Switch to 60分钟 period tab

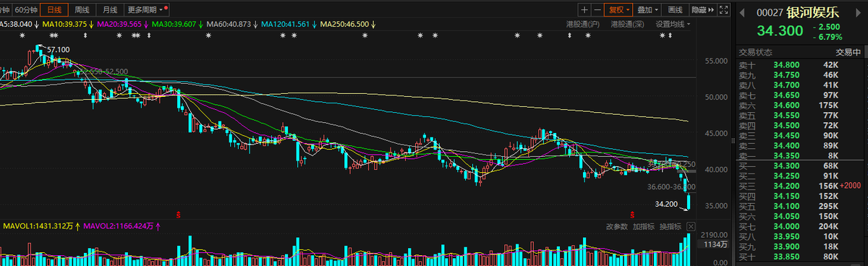click(25, 10)
